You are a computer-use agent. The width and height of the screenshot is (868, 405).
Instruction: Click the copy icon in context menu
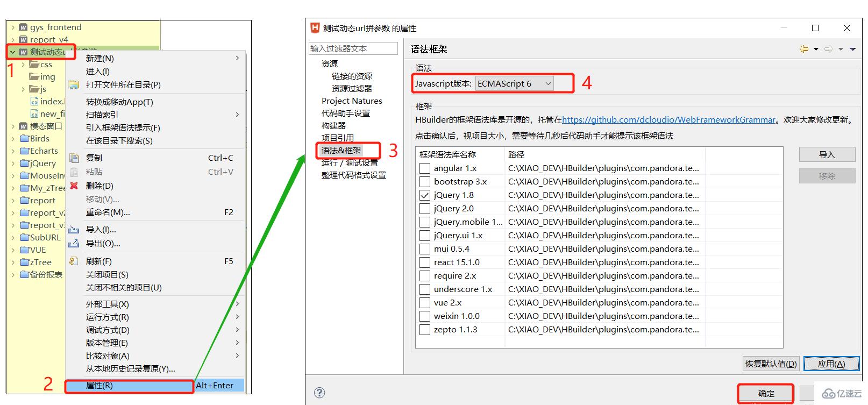click(x=74, y=158)
